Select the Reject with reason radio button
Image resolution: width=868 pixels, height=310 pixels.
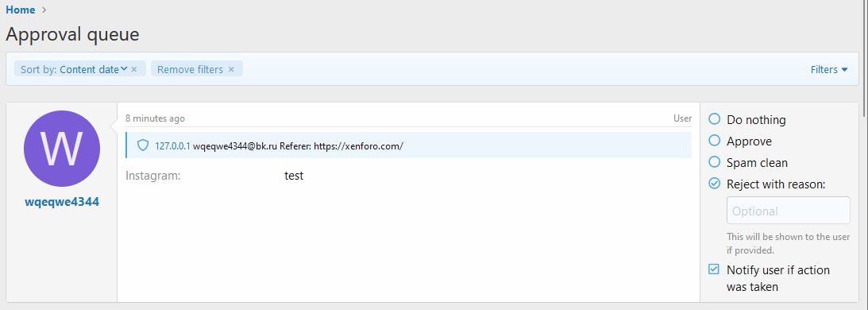715,184
